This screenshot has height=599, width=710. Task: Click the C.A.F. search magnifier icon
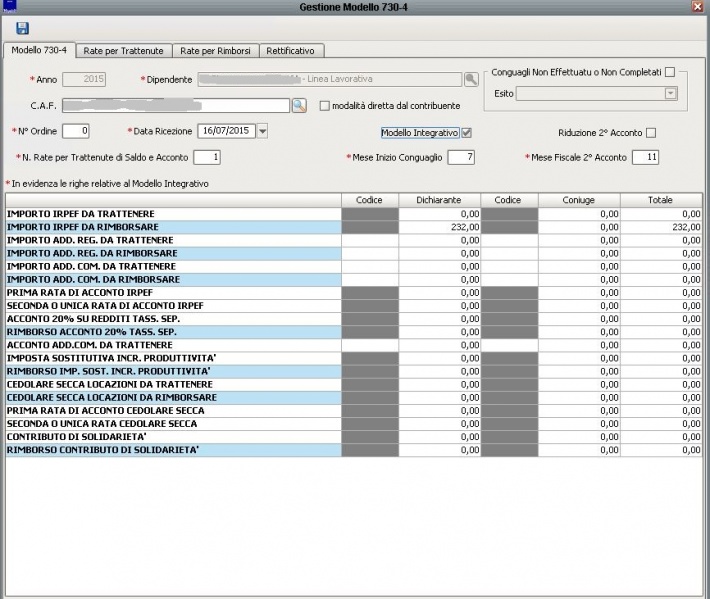pyautogui.click(x=298, y=105)
